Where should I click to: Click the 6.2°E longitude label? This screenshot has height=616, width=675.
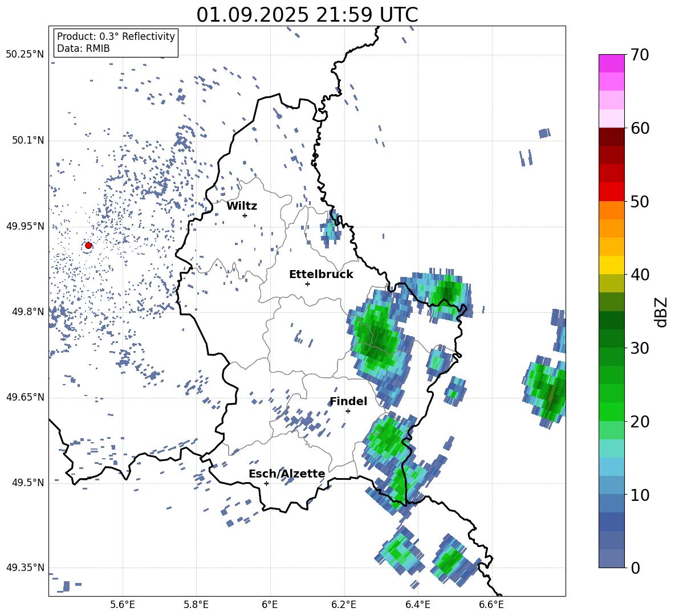344,605
